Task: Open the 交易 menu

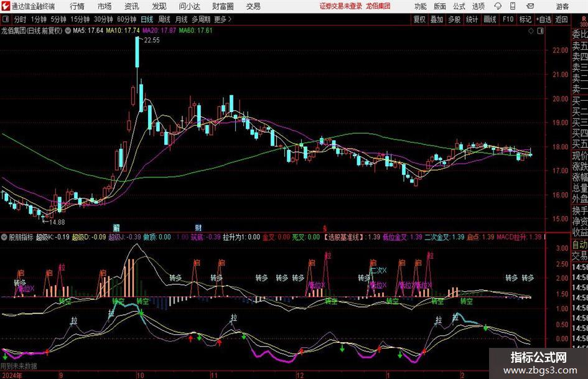Action: 253,6
